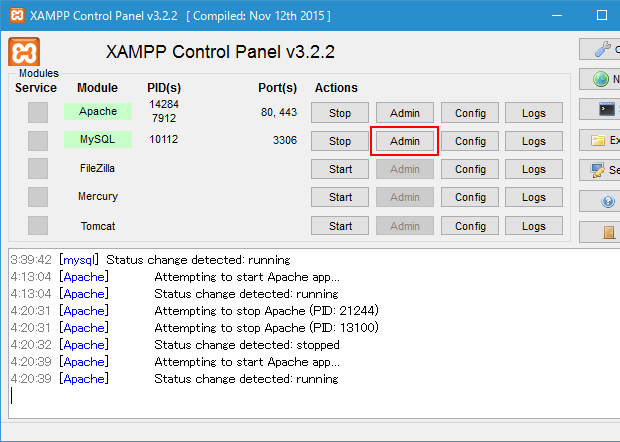This screenshot has width=620, height=442.
Task: Open Config via the wrench icon button
Action: tap(600, 49)
